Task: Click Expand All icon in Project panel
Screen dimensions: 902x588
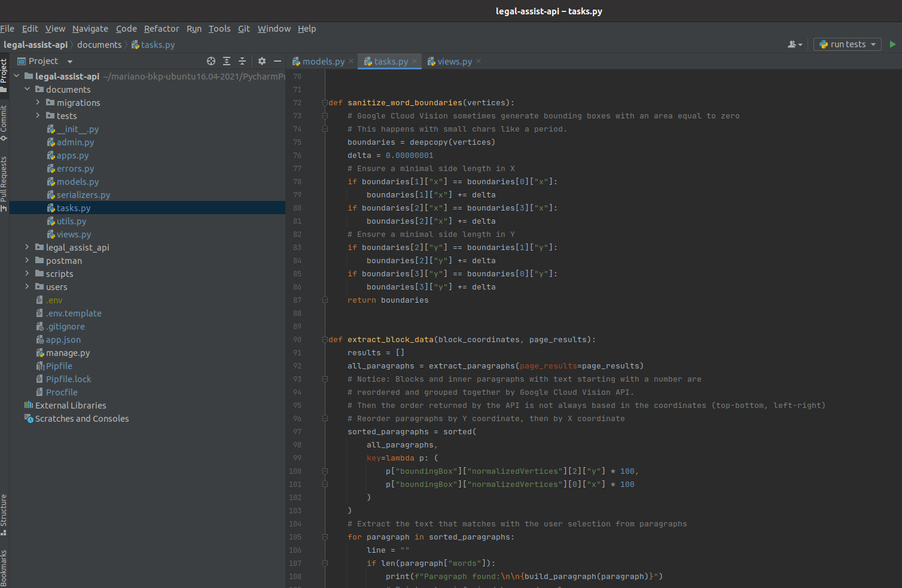Action: click(227, 61)
